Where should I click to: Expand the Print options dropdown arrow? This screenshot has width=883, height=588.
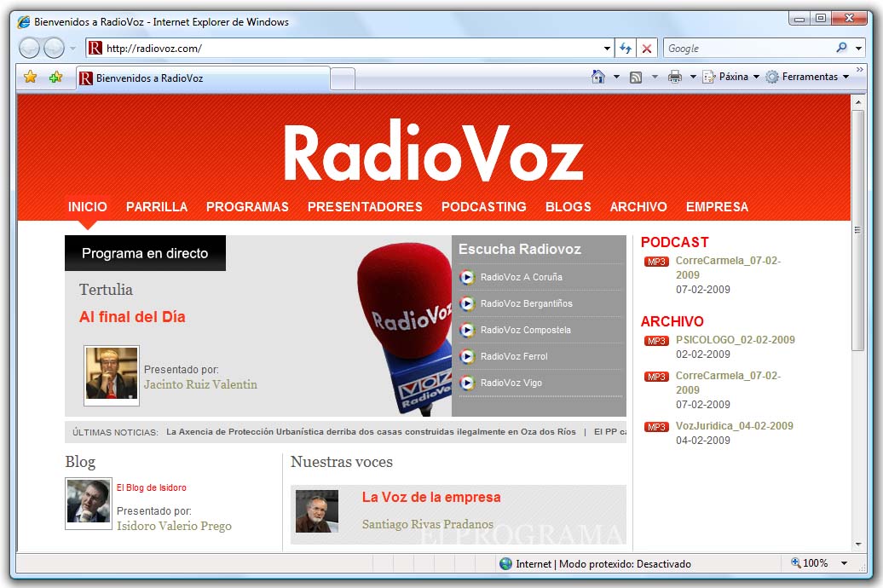pyautogui.click(x=693, y=77)
